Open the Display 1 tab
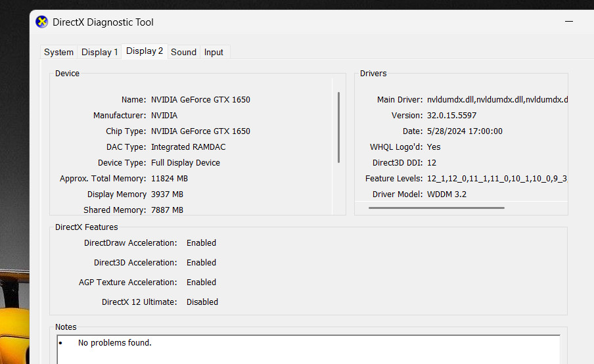This screenshot has width=594, height=364. click(99, 52)
